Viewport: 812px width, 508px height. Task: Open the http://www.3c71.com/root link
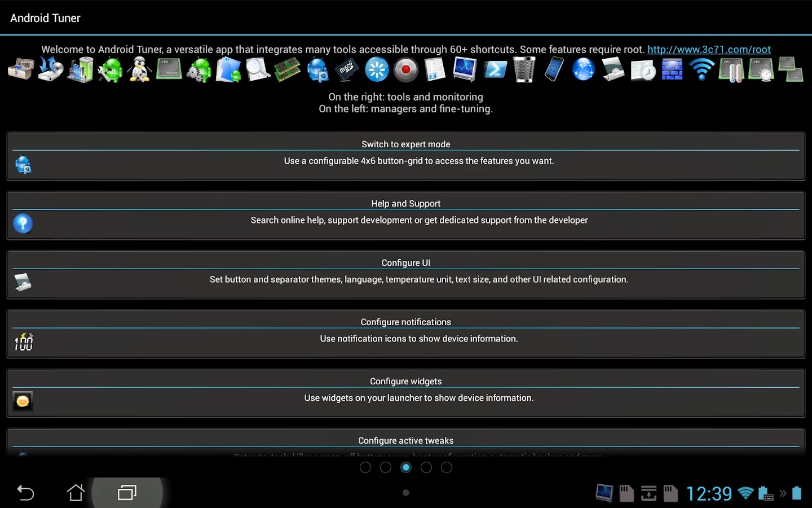pos(709,50)
